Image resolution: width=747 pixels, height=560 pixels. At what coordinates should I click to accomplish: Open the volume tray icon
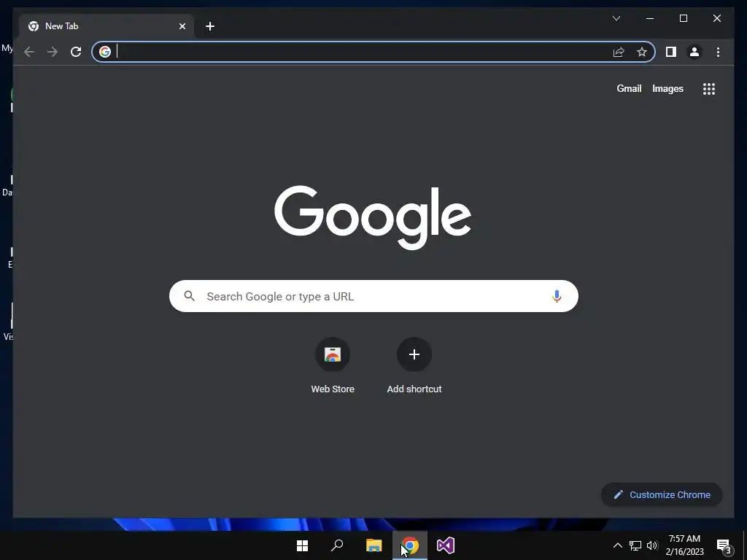click(x=651, y=545)
